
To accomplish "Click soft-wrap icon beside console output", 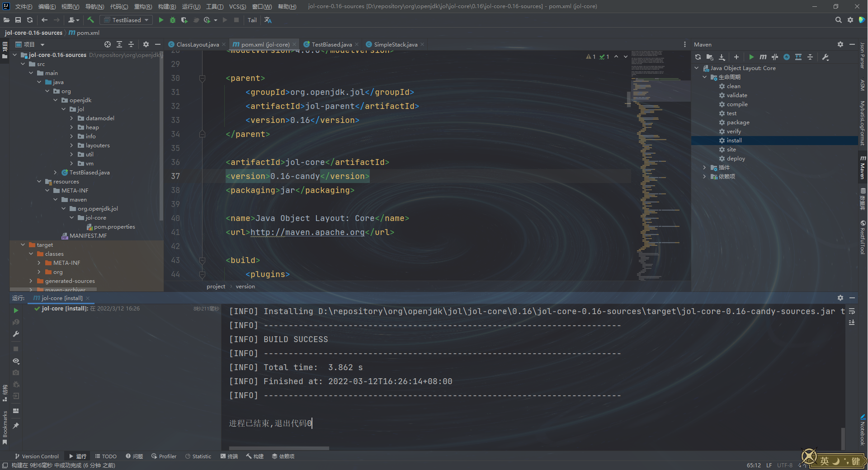I will point(852,311).
